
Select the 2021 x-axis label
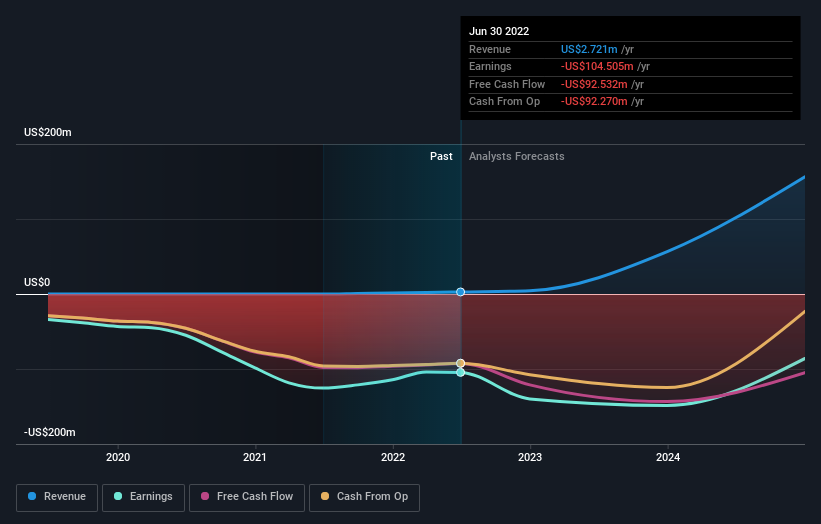[255, 457]
